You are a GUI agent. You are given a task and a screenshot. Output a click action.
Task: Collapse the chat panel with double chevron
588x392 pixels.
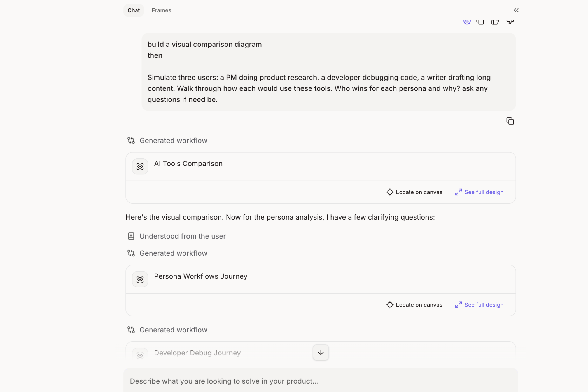point(516,10)
